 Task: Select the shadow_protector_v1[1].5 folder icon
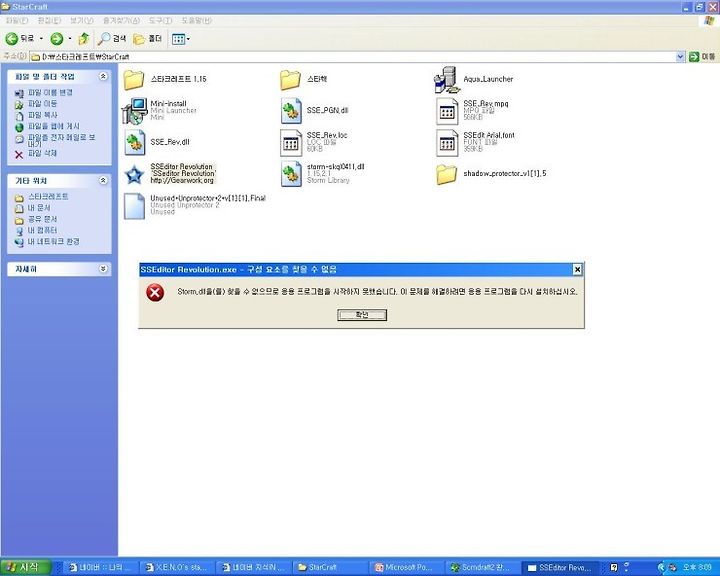coord(446,175)
